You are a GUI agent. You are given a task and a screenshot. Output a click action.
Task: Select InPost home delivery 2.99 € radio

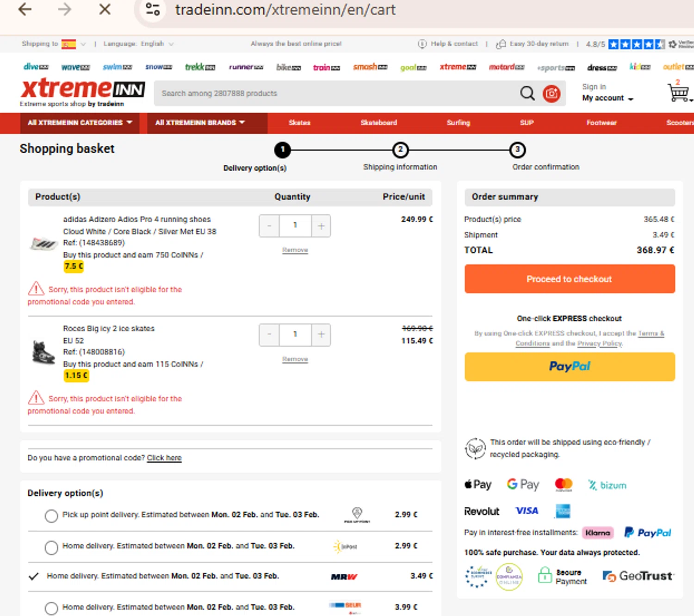(51, 548)
